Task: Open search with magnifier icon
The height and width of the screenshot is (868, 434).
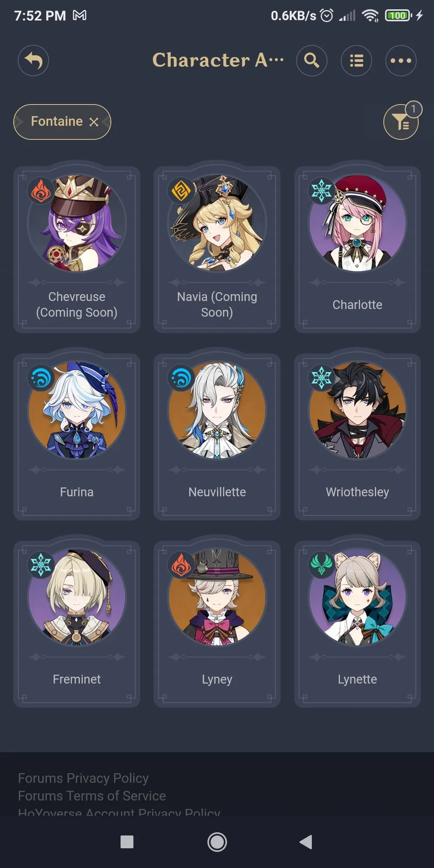Action: coord(312,60)
